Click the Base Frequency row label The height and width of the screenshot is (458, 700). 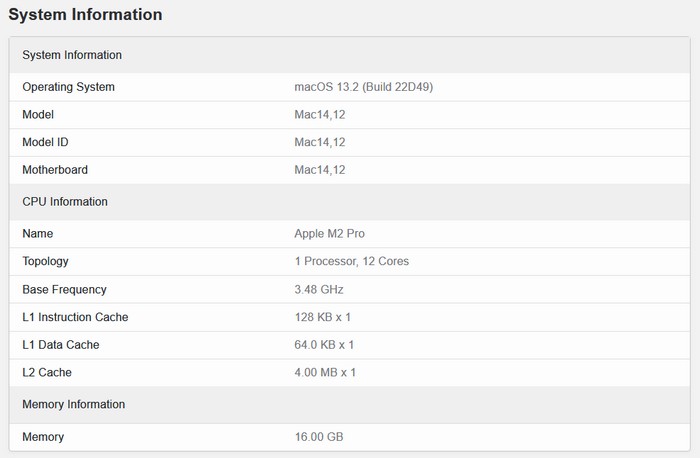point(64,289)
